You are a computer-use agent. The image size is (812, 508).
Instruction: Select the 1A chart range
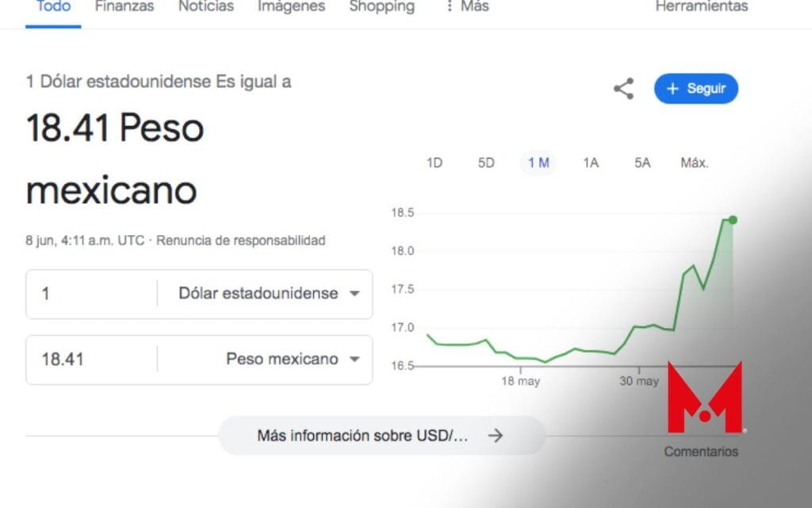590,163
